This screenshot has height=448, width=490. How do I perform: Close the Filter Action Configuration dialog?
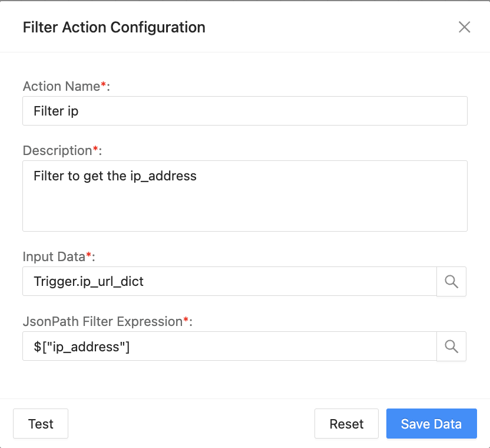pyautogui.click(x=464, y=27)
